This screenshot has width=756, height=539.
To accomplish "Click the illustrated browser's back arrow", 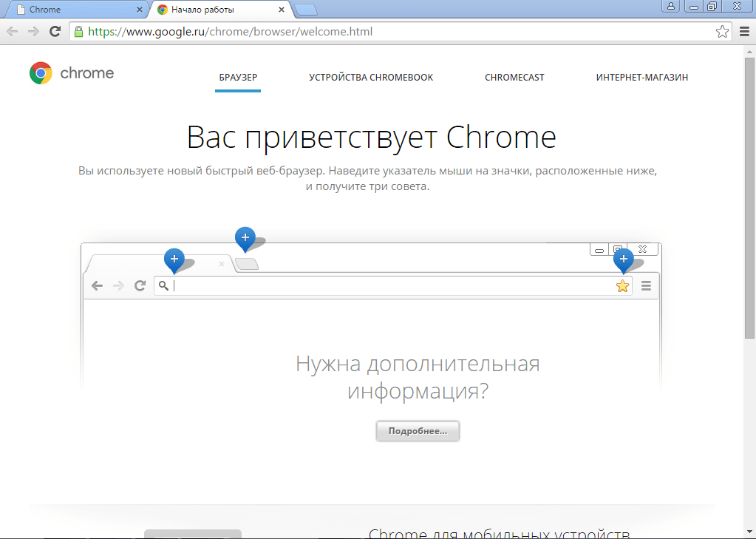I will pos(98,285).
